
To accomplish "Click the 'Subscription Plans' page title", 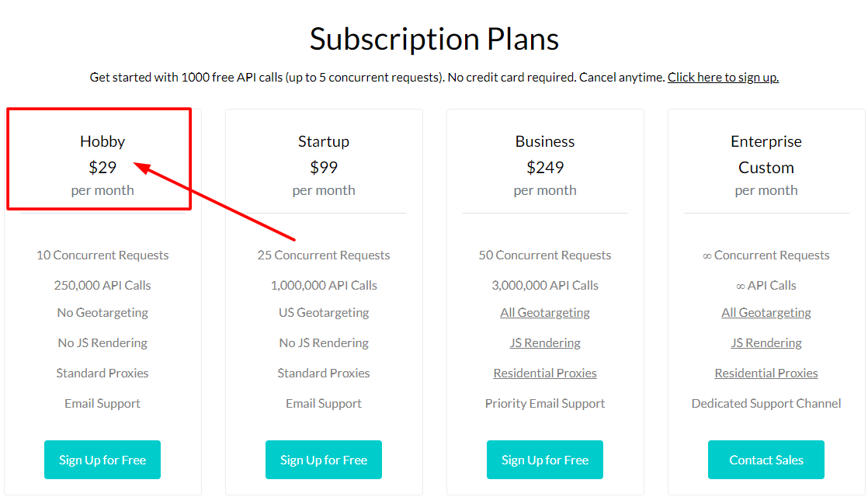I will (434, 39).
